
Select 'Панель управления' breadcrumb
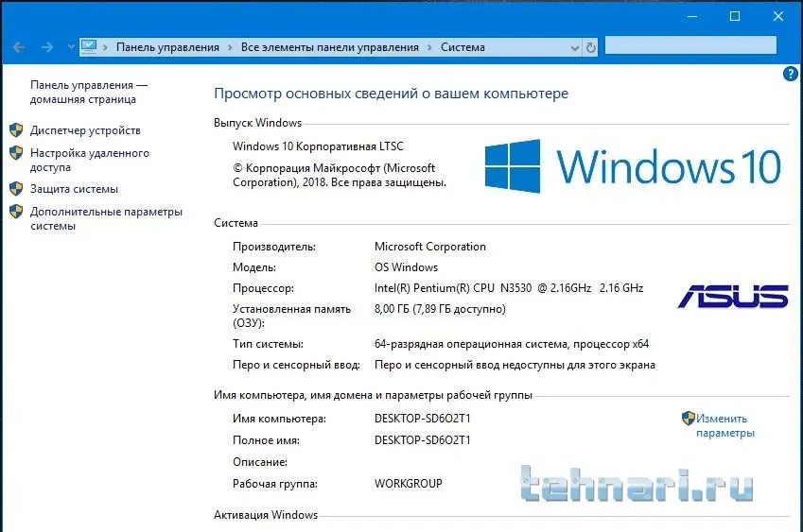(x=167, y=47)
